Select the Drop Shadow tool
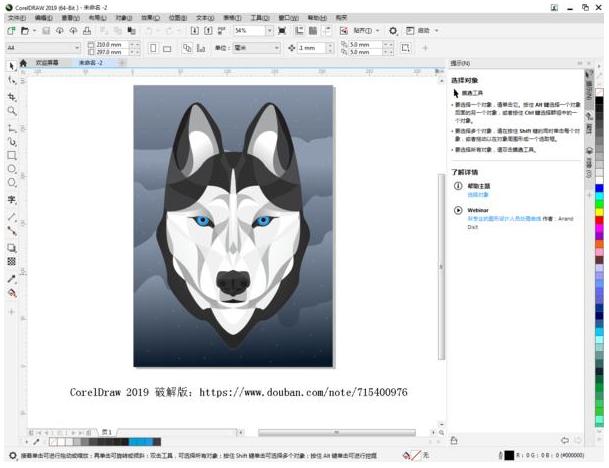The height and width of the screenshot is (468, 609). (12, 248)
